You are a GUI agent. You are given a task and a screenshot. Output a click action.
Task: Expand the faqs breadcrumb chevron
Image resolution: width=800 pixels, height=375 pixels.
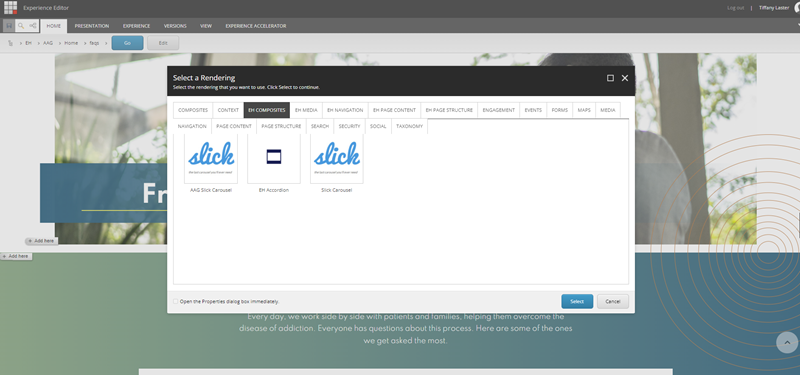click(x=106, y=43)
